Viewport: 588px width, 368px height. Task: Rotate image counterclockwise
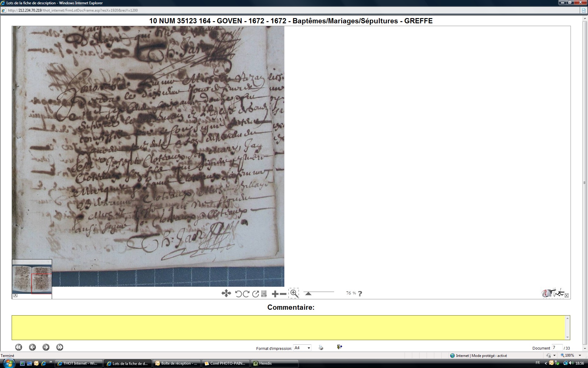click(x=238, y=294)
